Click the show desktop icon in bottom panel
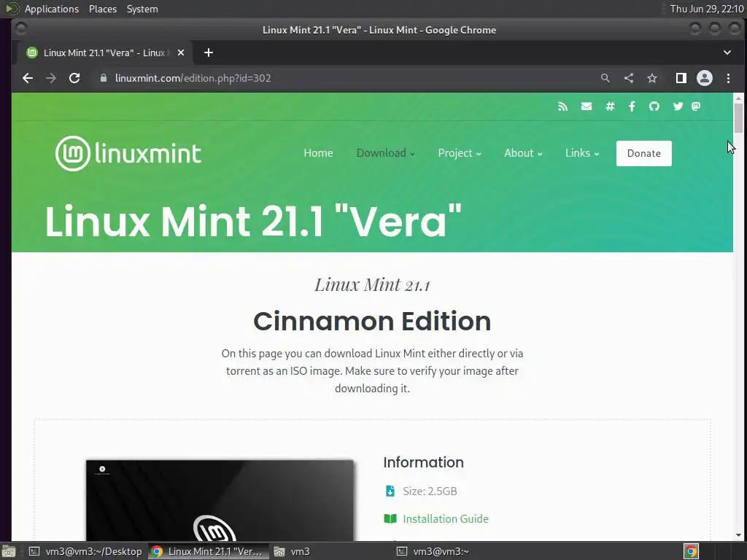747x560 pixels. point(9,551)
